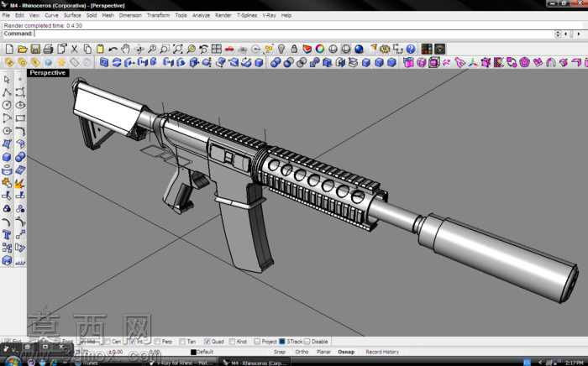Click the command history scroll right arrow

(579, 34)
